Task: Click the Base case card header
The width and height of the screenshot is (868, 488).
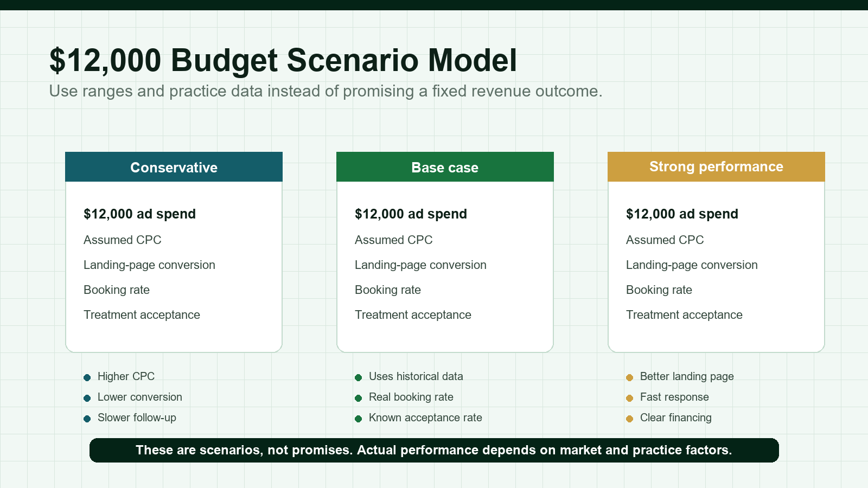Action: click(x=445, y=167)
